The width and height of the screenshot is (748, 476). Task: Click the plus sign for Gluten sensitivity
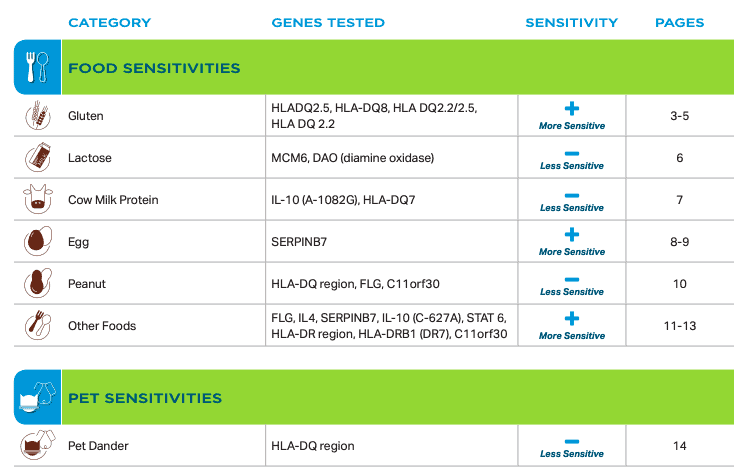click(x=571, y=109)
